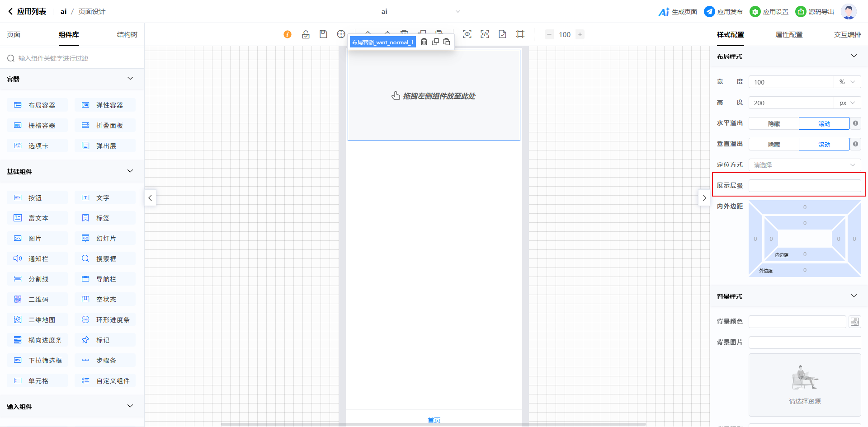Set 垂直溢出 to 隐藏
Viewport: 868px width, 427px height.
(774, 145)
